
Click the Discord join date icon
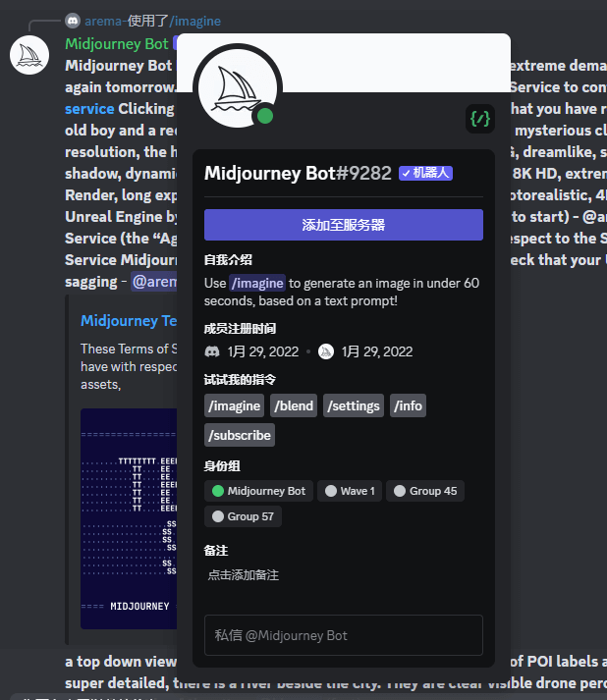(x=212, y=351)
